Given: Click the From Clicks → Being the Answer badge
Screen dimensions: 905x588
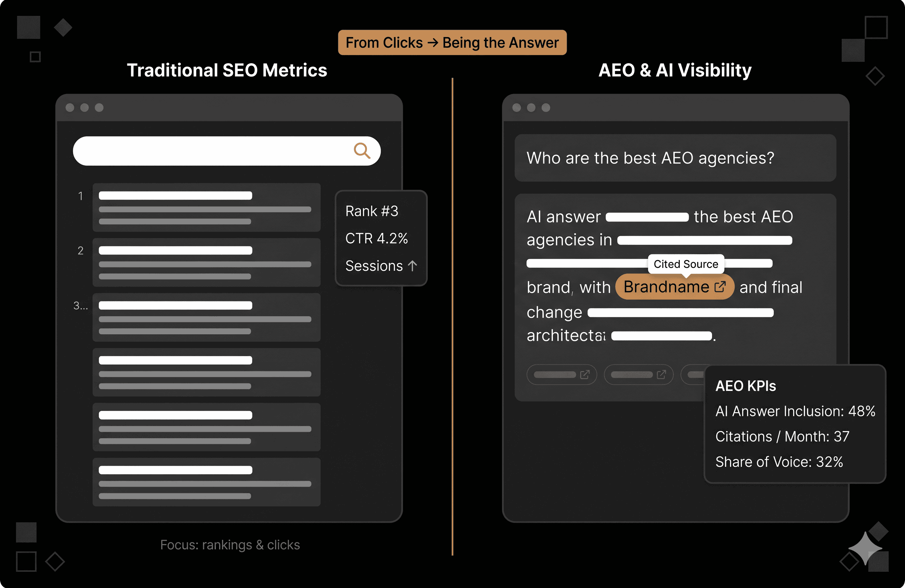Looking at the screenshot, I should point(452,42).
